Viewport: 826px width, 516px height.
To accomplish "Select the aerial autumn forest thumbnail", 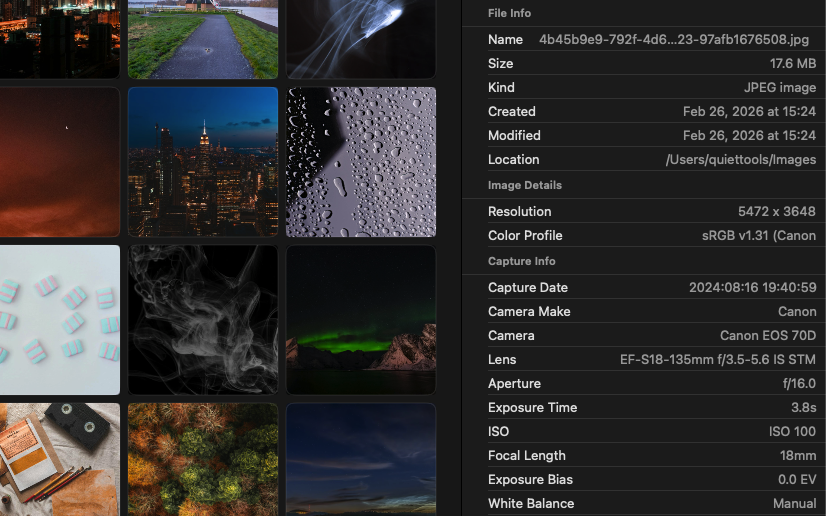I will pyautogui.click(x=203, y=460).
